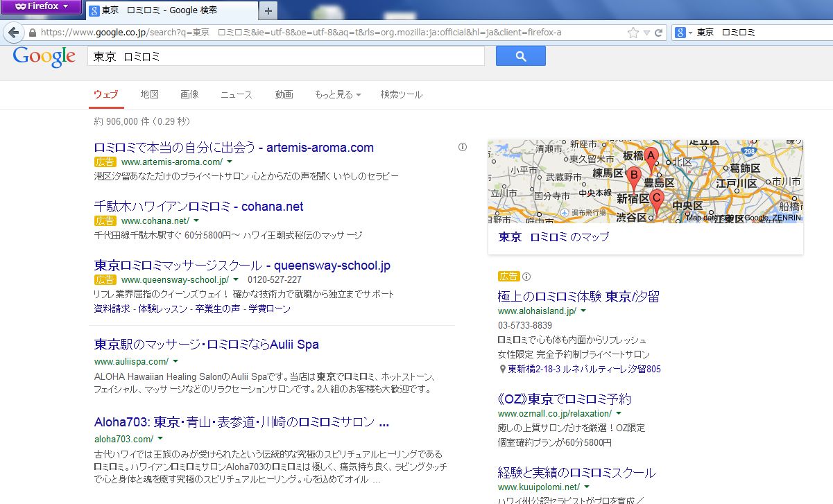The width and height of the screenshot is (833, 504).
Task: Reload the page with the refresh icon
Action: 659,33
